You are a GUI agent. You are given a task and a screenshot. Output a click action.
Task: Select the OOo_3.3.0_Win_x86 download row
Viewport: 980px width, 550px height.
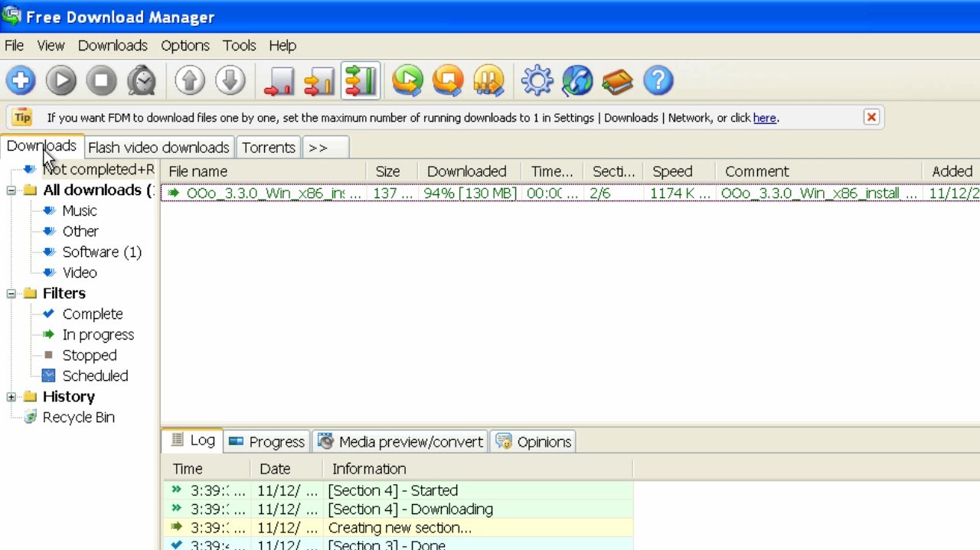[x=570, y=193]
